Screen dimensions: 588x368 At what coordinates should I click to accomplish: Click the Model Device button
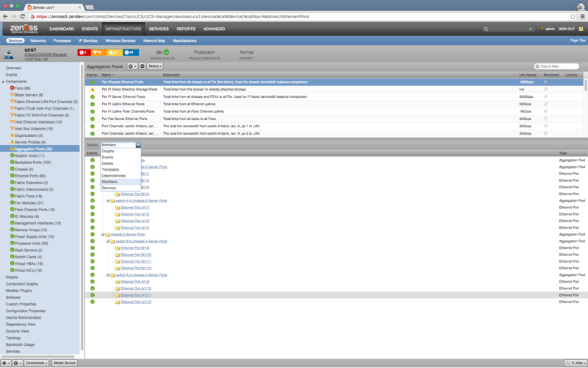tap(64, 363)
